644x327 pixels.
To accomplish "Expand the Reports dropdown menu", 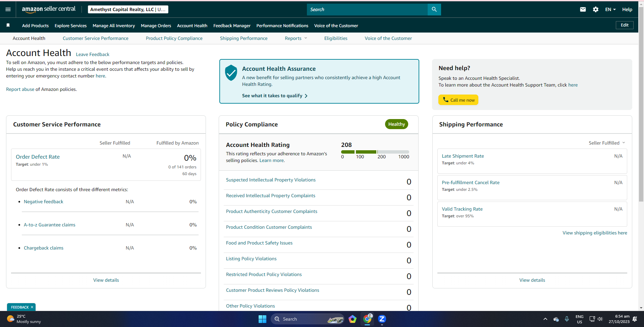I will pyautogui.click(x=296, y=38).
